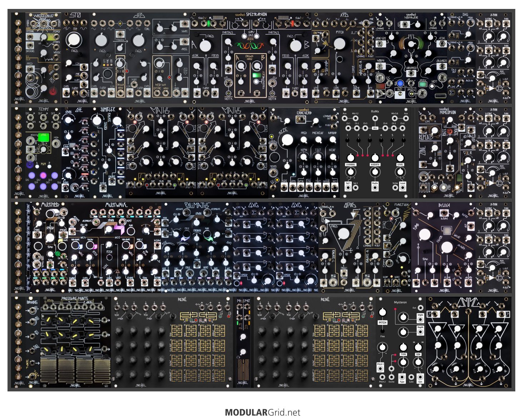Viewport: 526px width, 420px height.
Task: Click the TYPE knob on Mysteron
Action: pyautogui.click(x=403, y=347)
